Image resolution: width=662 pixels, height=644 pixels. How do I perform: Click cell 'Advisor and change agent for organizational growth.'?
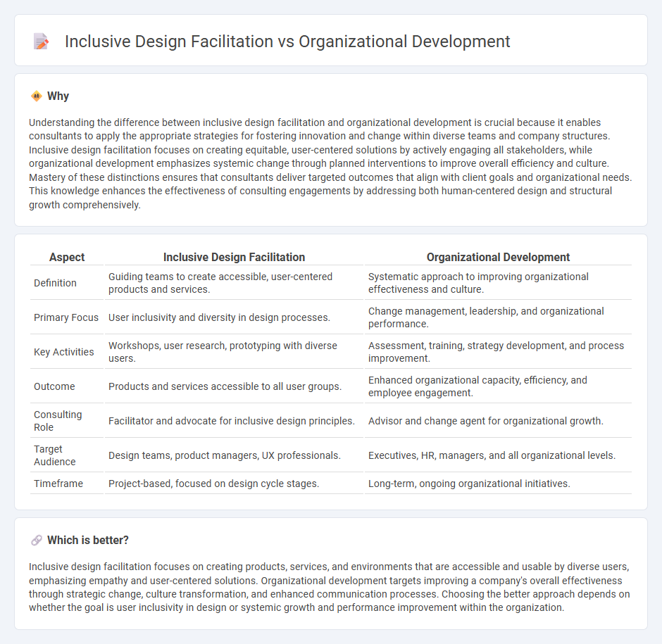[x=498, y=421]
